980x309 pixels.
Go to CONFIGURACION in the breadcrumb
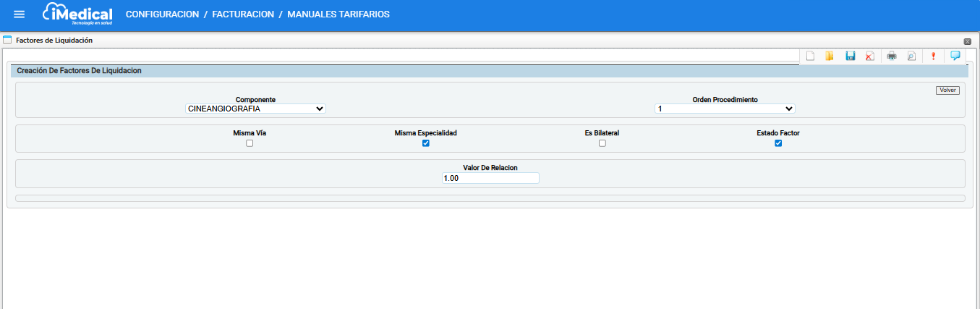(x=162, y=14)
